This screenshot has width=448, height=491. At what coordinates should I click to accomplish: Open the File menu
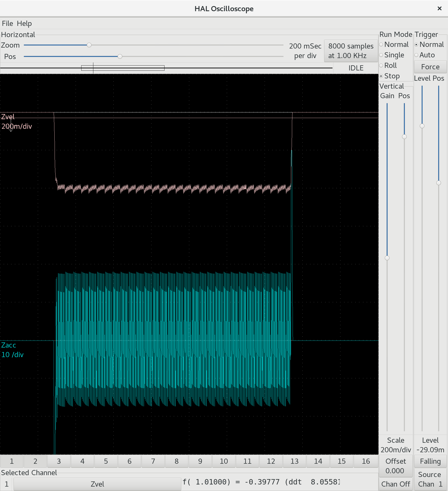(7, 23)
